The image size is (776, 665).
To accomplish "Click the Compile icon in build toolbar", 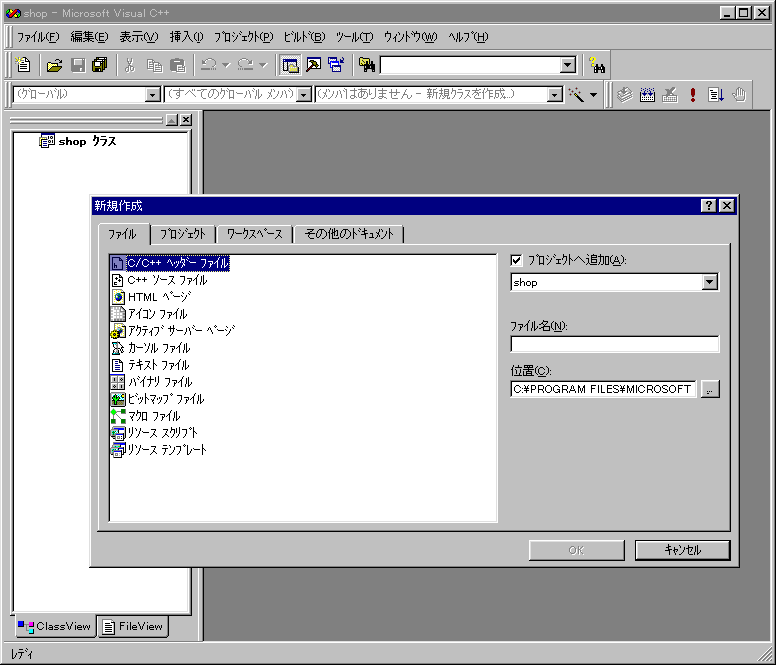I will click(x=625, y=94).
